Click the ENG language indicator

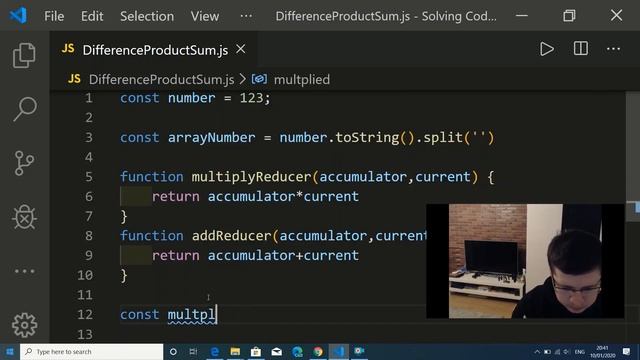(579, 352)
